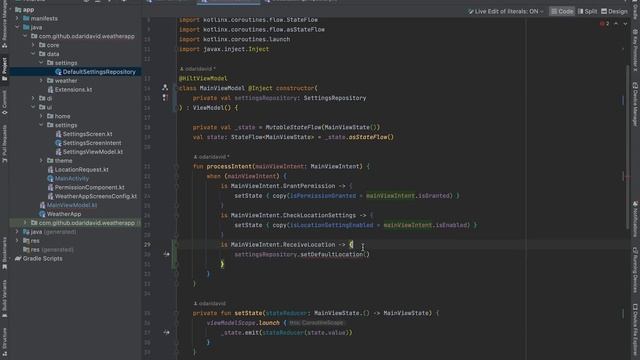Viewport: 640px width, 360px height.
Task: Expand the core package
Action: click(x=33, y=45)
